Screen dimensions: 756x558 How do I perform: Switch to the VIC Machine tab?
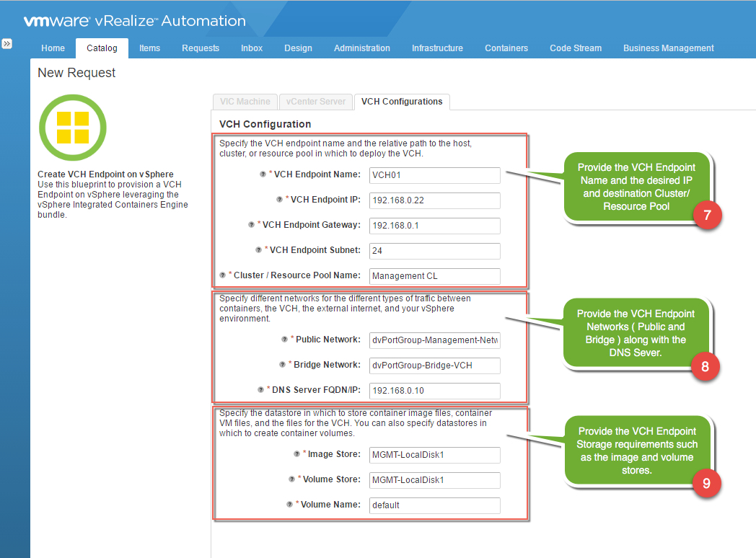pyautogui.click(x=244, y=102)
